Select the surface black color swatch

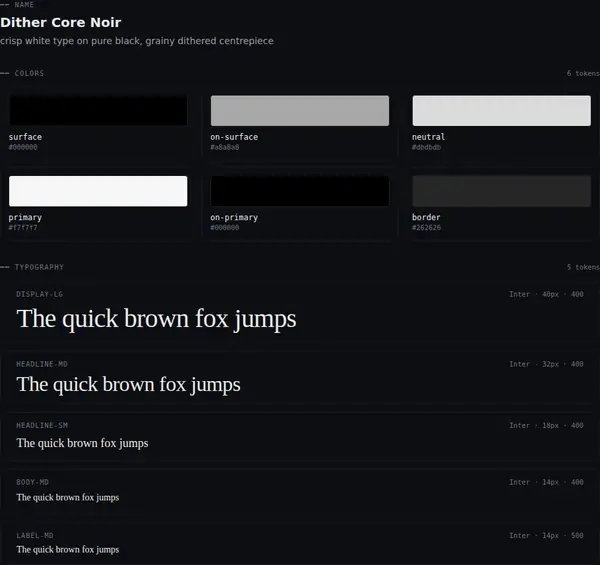(98, 111)
